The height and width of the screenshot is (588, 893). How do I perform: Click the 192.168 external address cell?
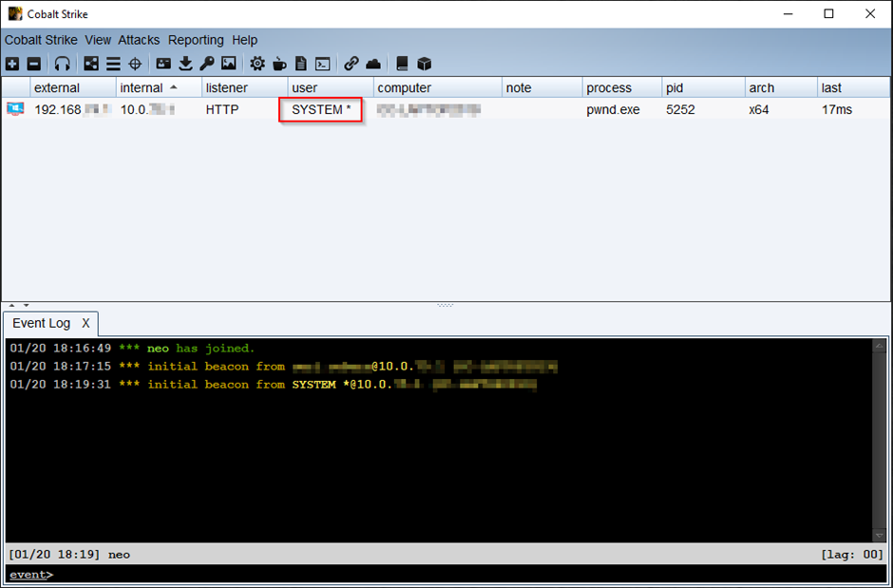coord(73,109)
